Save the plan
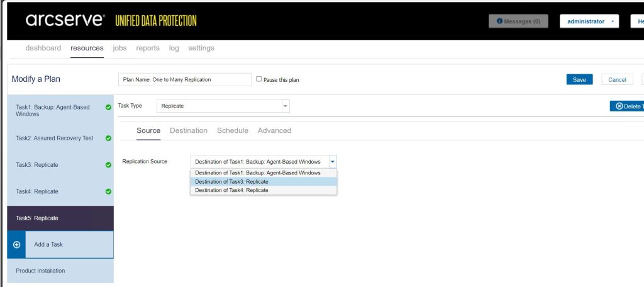The height and width of the screenshot is (287, 644). [x=579, y=80]
